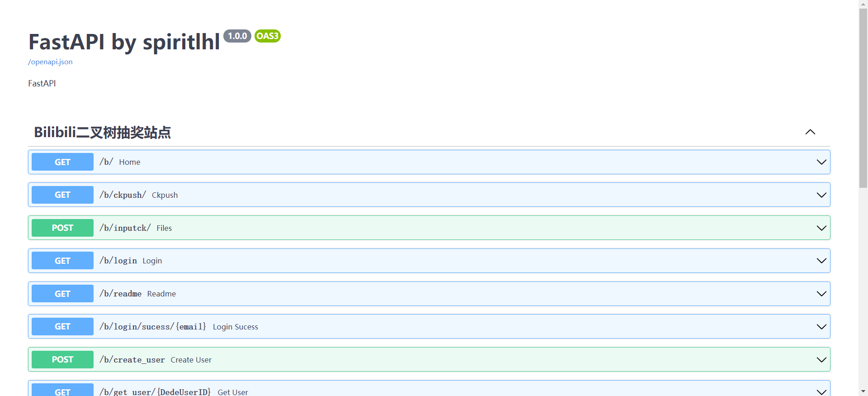Expand the /b/readme Readme chevron
The width and height of the screenshot is (868, 396).
click(x=821, y=294)
